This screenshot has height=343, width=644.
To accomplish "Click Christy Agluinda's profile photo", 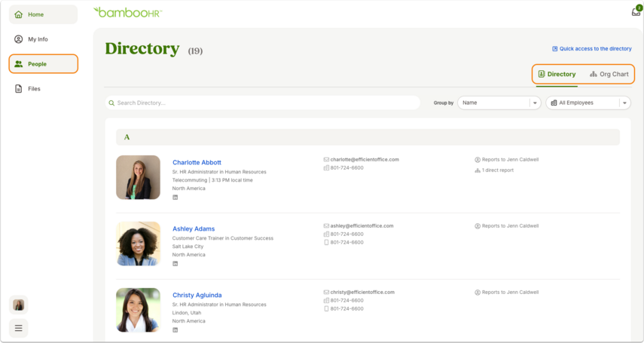I will tap(138, 310).
